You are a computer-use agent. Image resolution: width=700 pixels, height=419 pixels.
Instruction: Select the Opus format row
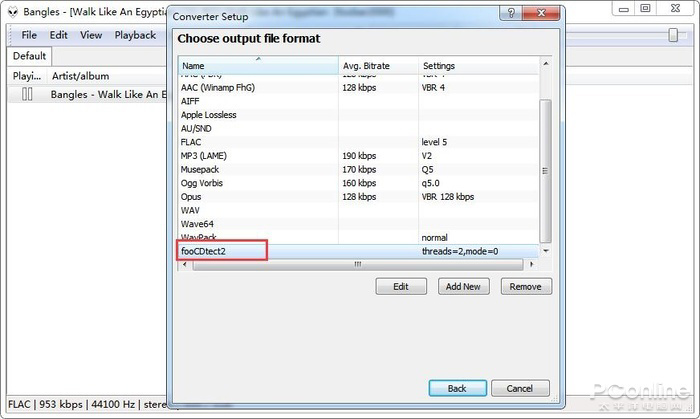[358, 197]
